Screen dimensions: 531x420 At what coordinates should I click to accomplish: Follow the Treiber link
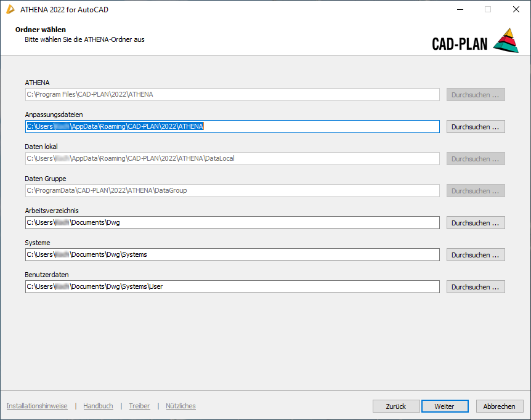pos(139,406)
